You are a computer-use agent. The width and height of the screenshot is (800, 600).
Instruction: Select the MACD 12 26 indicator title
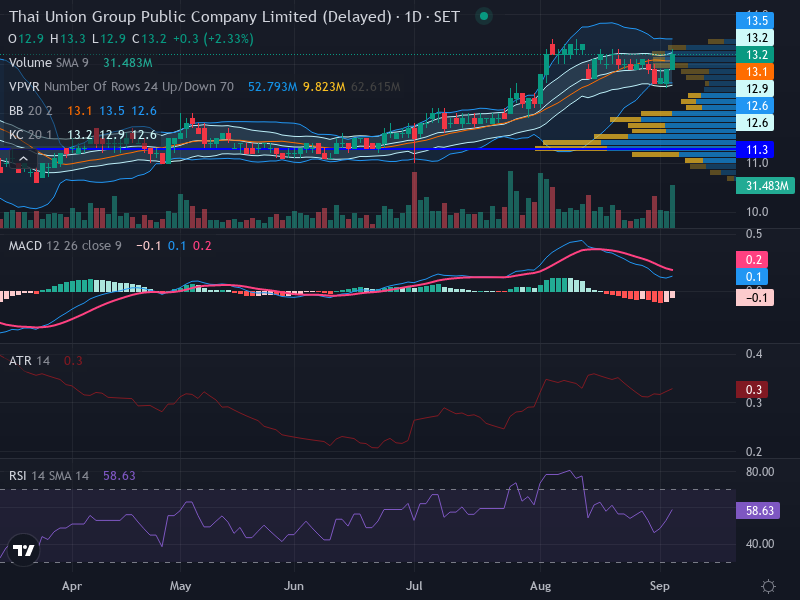(x=65, y=246)
